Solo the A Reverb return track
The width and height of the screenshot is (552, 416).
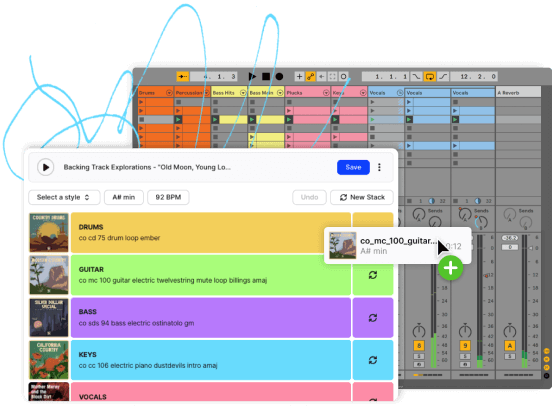pyautogui.click(x=510, y=356)
